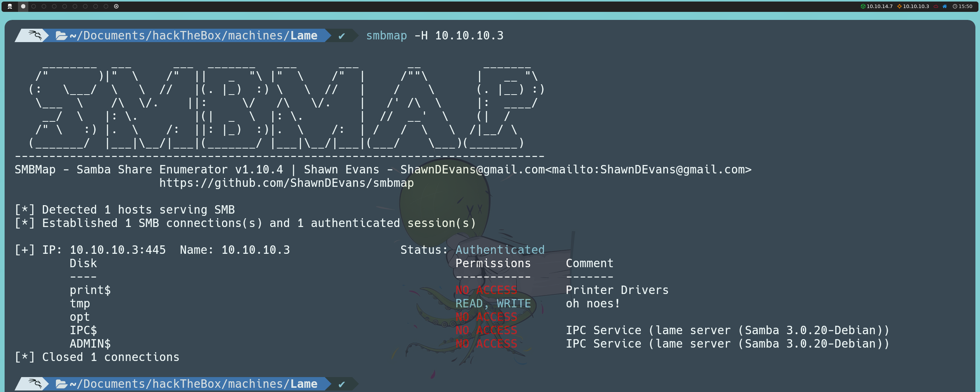The height and width of the screenshot is (392, 980).
Task: Select the last ringed-dot workspace indicator
Action: 116,6
